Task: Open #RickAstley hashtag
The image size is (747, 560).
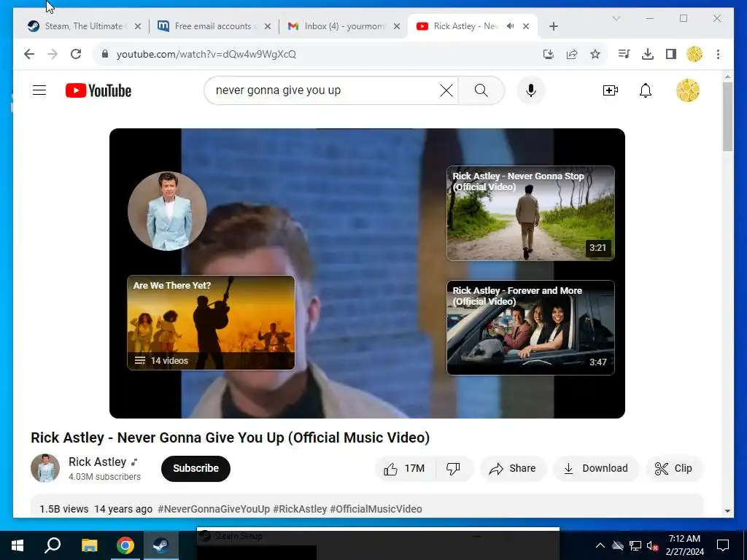Action: 300,508
